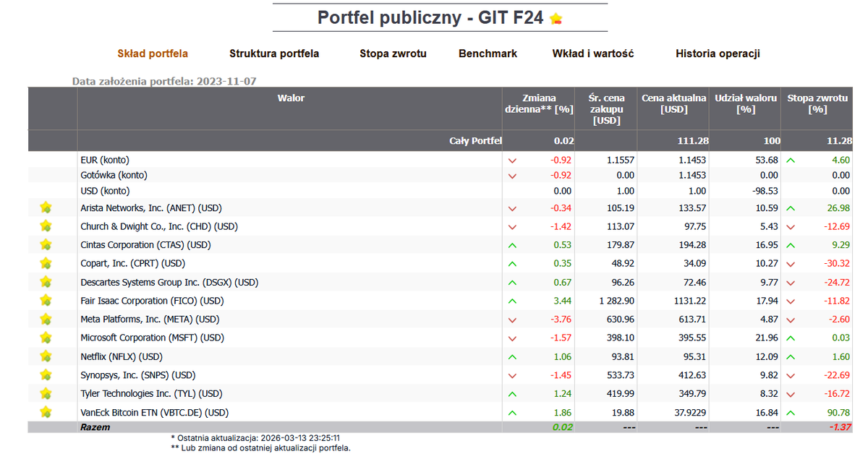
Task: Click the green up arrow in the Fair Isaac daily change
Action: (512, 301)
